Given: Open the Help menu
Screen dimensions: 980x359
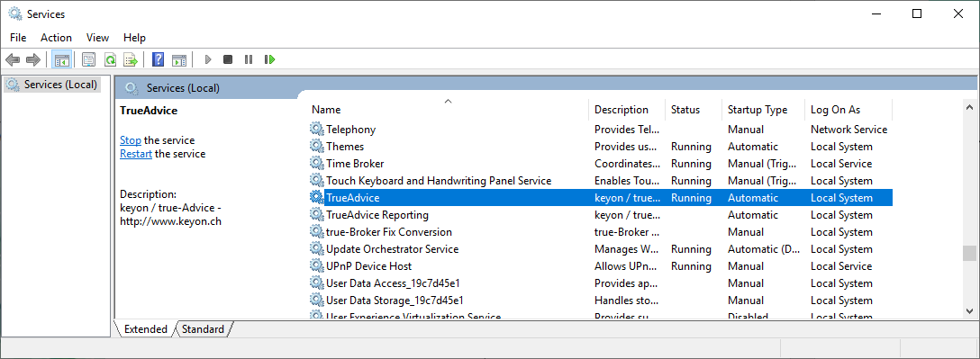Looking at the screenshot, I should tap(134, 38).
